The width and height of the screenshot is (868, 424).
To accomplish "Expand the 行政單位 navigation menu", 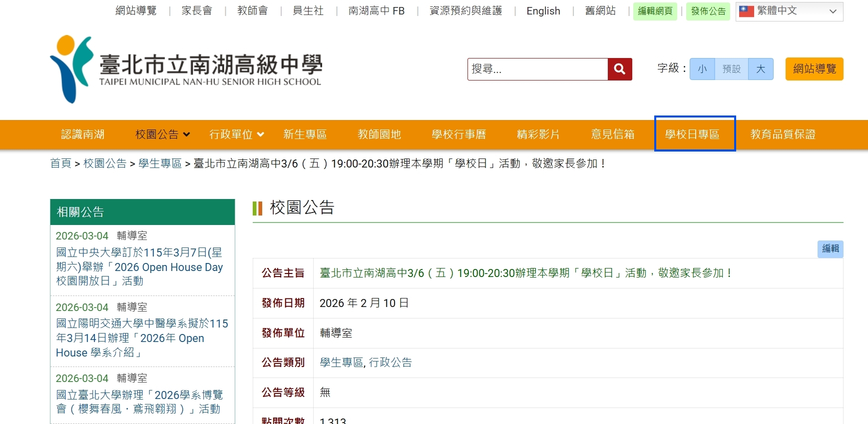I will [236, 134].
